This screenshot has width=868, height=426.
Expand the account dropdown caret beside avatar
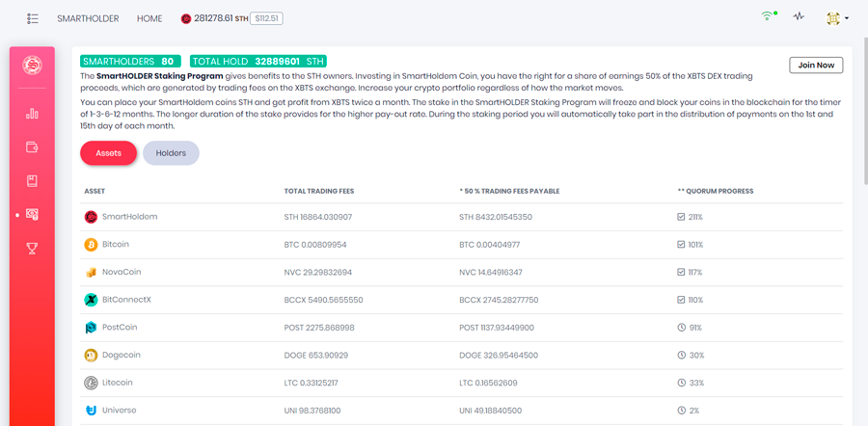847,19
